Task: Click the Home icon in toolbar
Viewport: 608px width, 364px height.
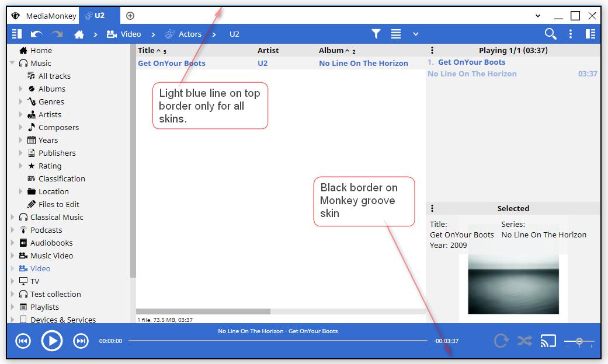Action: pyautogui.click(x=79, y=34)
